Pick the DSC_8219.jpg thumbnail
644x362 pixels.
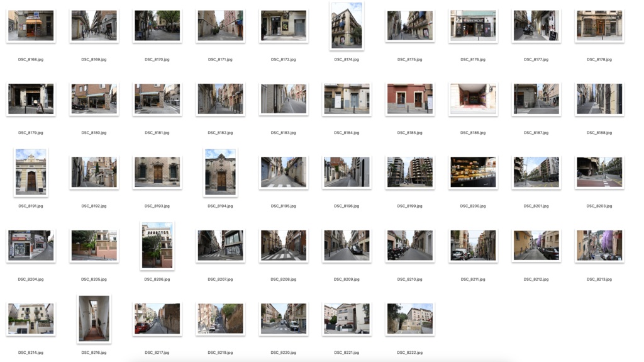tap(221, 319)
